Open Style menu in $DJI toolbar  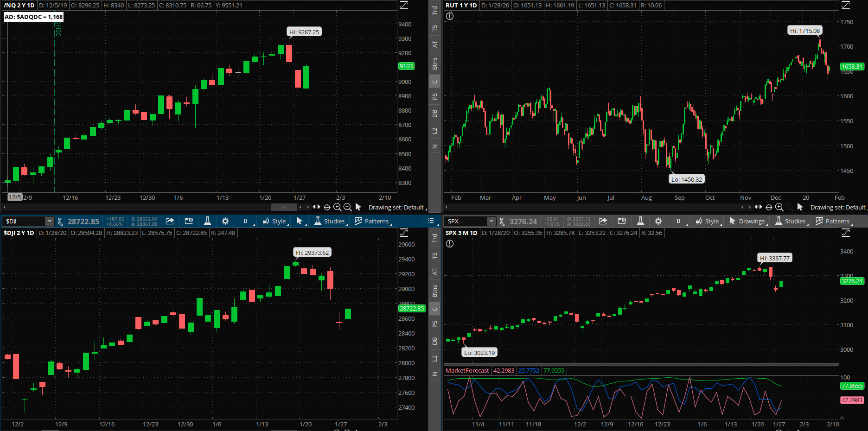275,222
